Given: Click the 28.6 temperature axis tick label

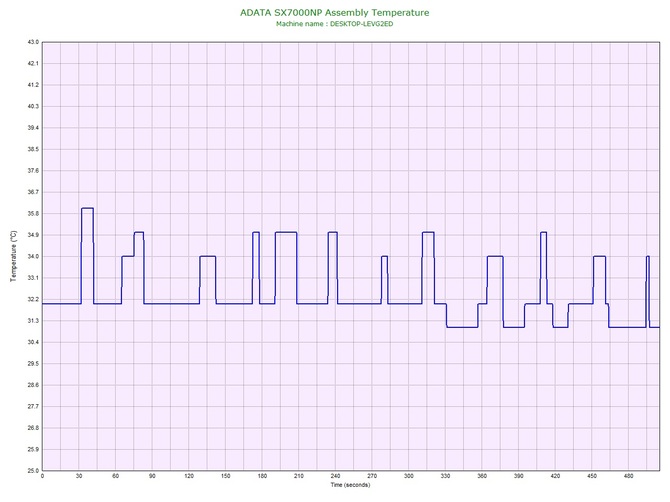Looking at the screenshot, I should (x=33, y=385).
